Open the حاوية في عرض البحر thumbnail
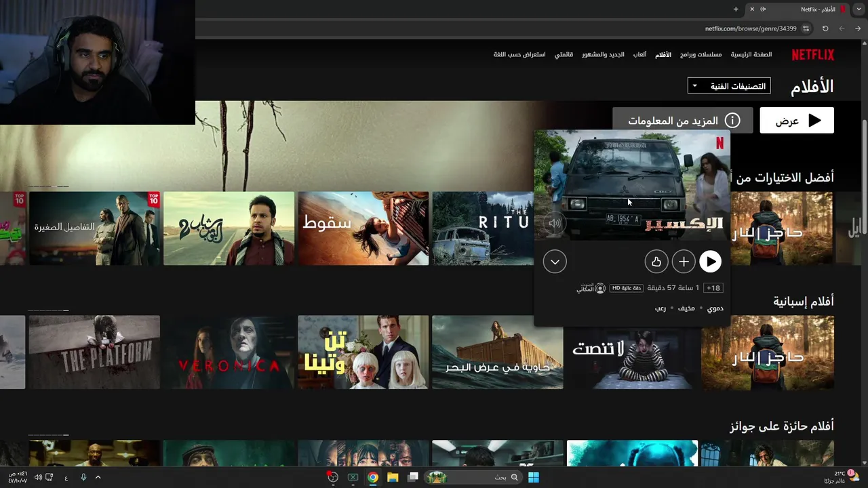The height and width of the screenshot is (488, 868). [498, 352]
